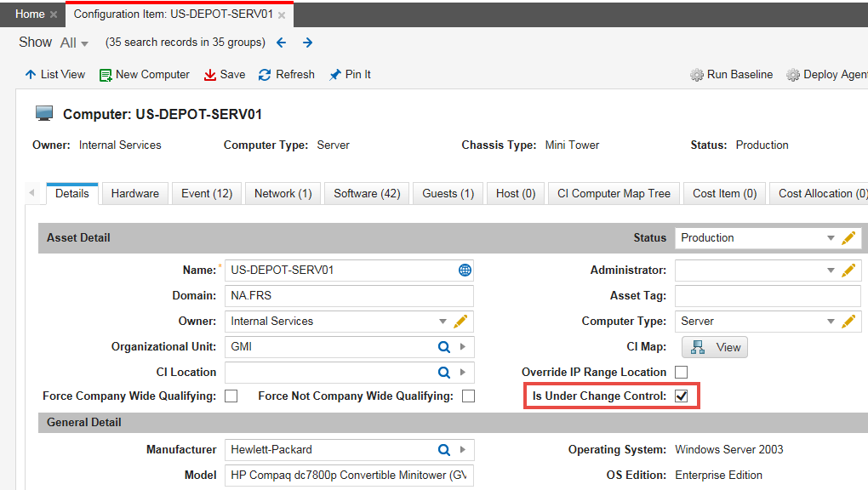
Task: Open the Show All filter dropdown
Action: point(75,43)
